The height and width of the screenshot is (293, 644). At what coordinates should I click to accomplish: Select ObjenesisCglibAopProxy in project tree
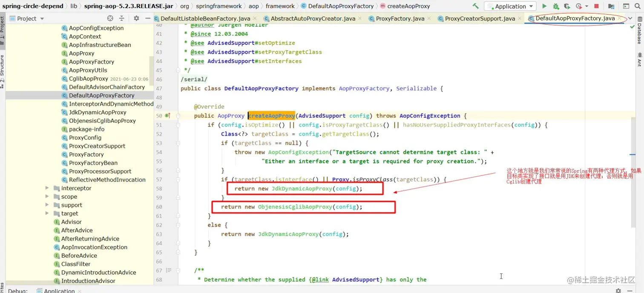point(102,121)
